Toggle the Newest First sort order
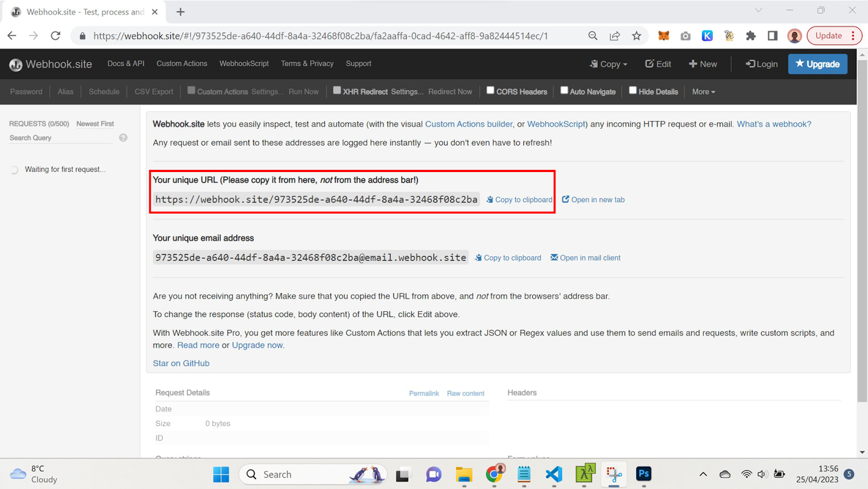This screenshot has height=489, width=868. [95, 124]
